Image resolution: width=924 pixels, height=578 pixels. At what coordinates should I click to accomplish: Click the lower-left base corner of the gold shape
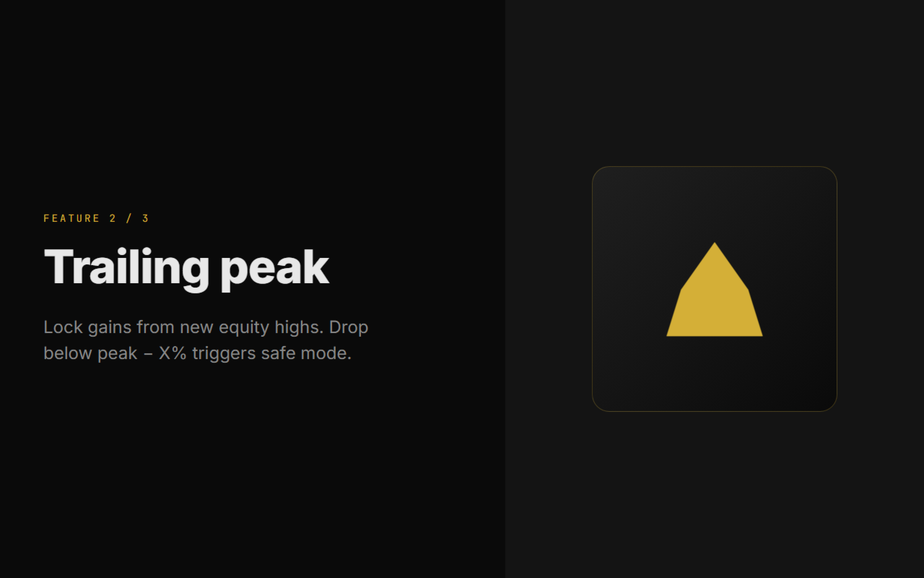668,335
